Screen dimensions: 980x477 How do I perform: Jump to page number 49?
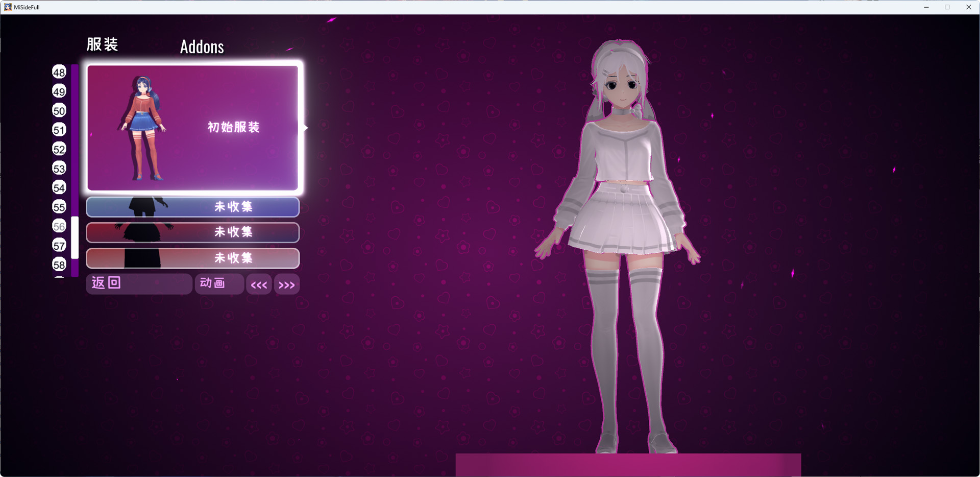coord(59,91)
